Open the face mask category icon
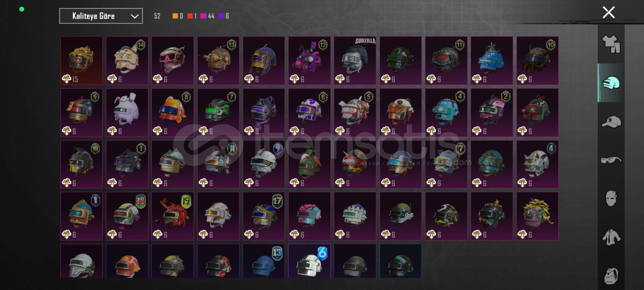 [x=611, y=198]
